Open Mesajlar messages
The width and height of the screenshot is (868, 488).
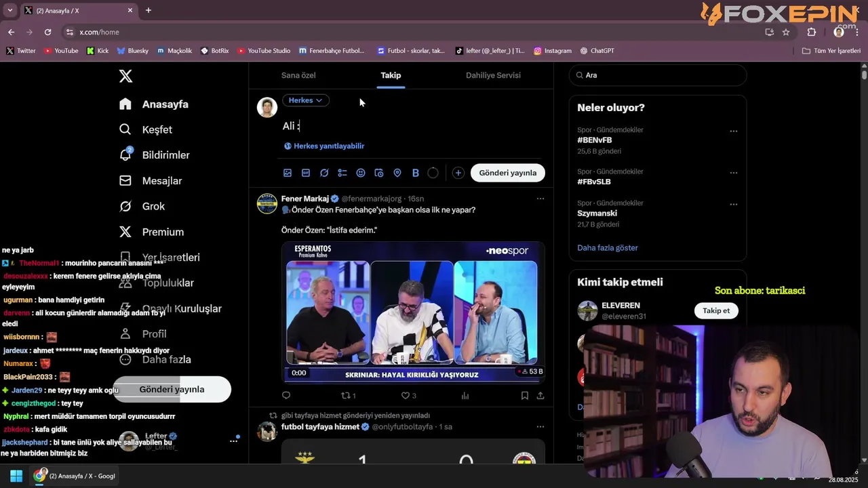[x=151, y=180]
